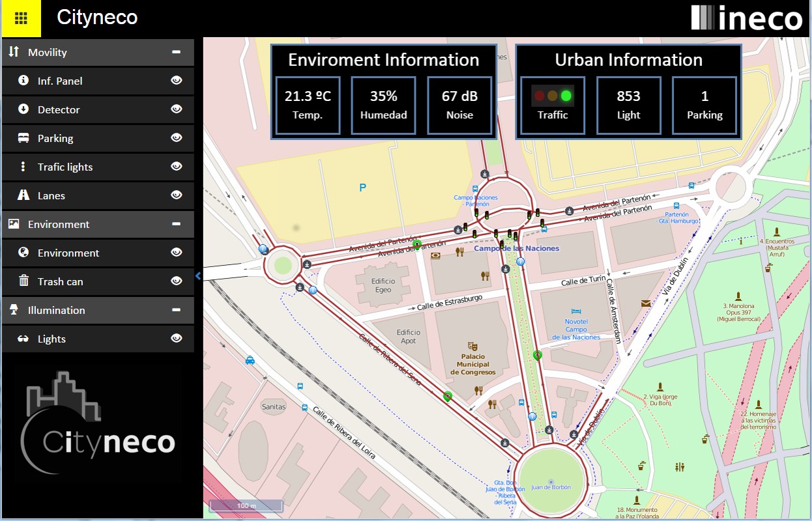Screen dimensions: 812x521
Task: Collapse the Movility section
Action: coord(176,52)
